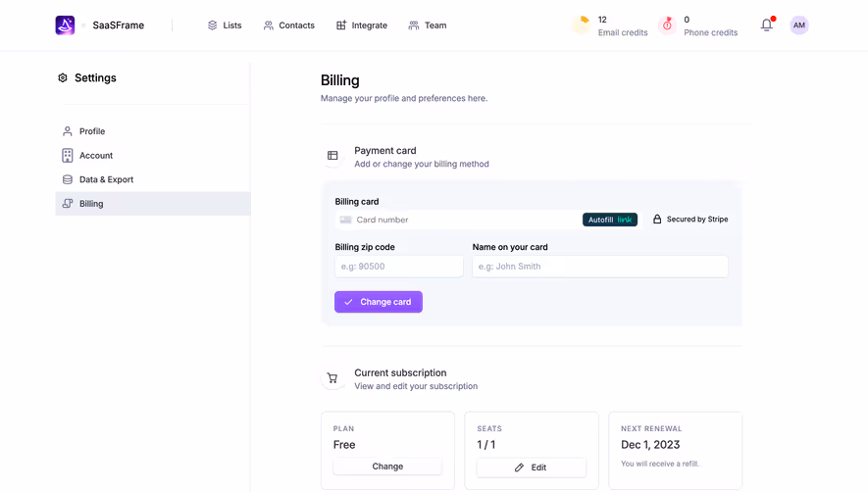Focus the Name on your card field
Image resolution: width=868 pixels, height=492 pixels.
coord(599,267)
